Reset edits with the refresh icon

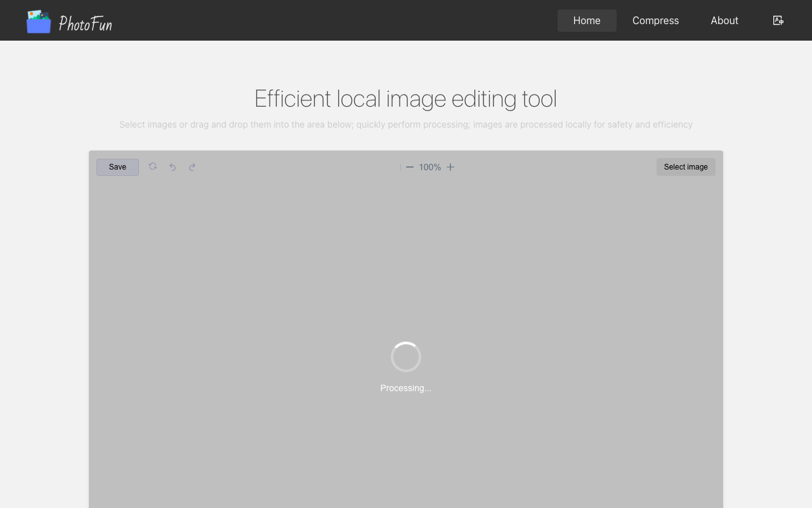[153, 166]
